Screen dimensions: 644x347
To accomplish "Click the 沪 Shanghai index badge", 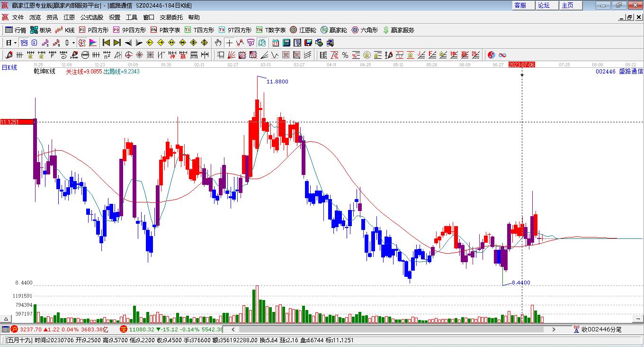I will point(14,329).
